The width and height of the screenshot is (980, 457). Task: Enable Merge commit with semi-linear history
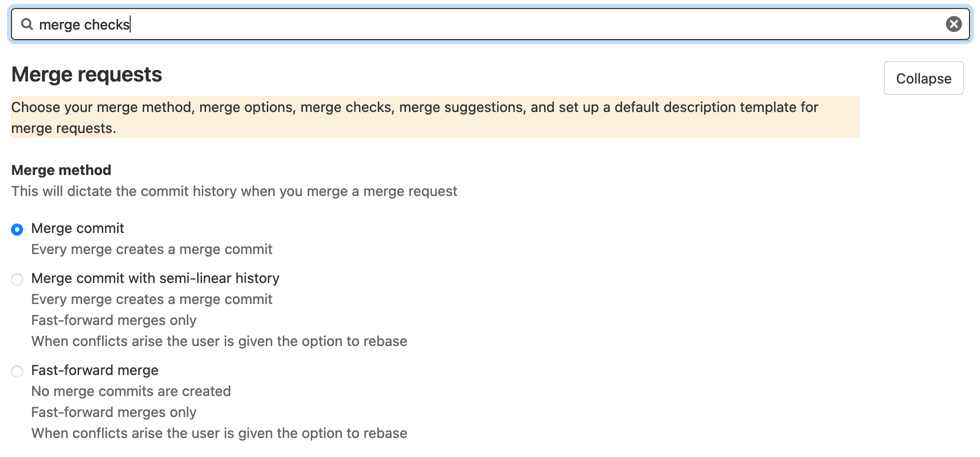[x=17, y=279]
